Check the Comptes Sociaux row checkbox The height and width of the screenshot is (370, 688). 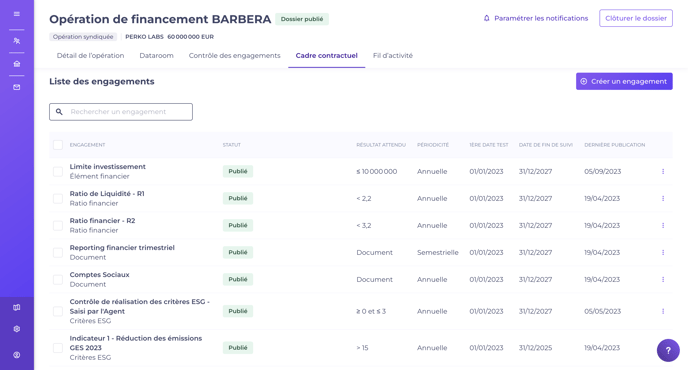pos(58,280)
